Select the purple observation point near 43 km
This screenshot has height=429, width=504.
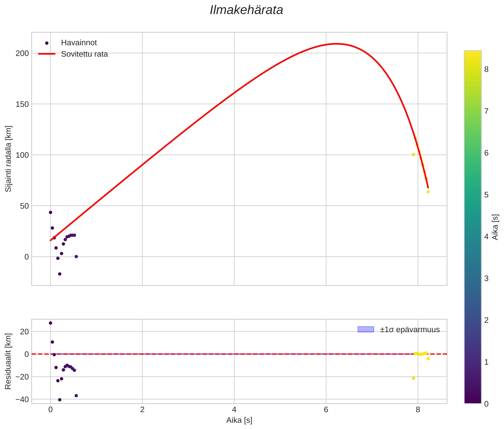[50, 212]
